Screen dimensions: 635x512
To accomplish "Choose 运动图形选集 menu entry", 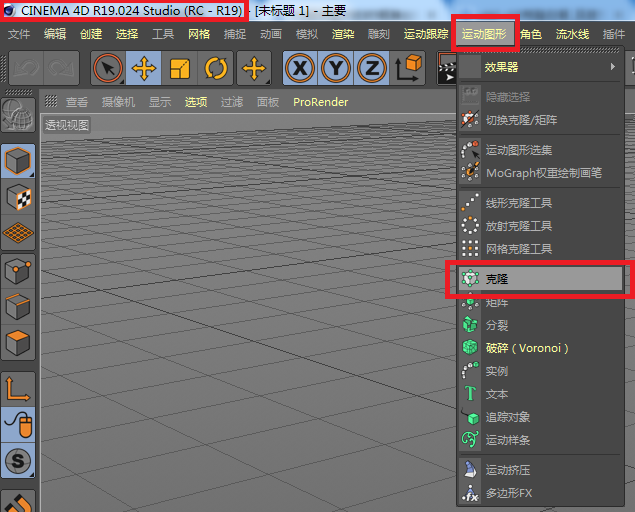I will (540, 150).
